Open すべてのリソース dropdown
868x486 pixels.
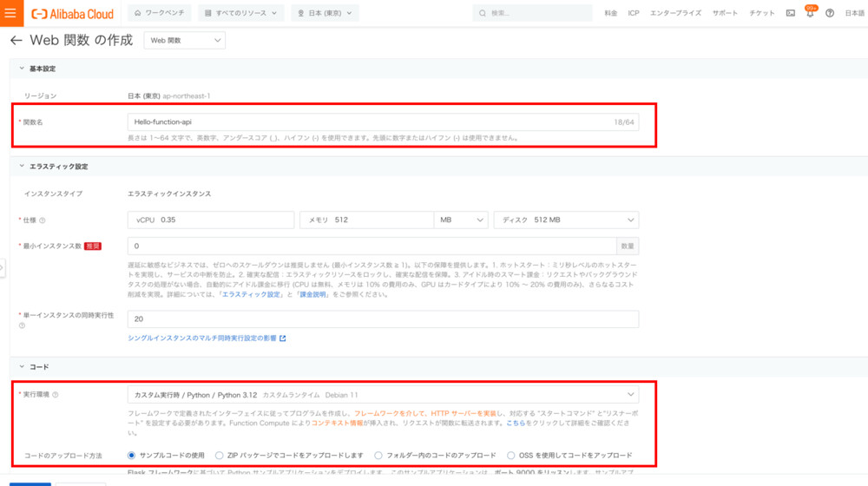[240, 13]
